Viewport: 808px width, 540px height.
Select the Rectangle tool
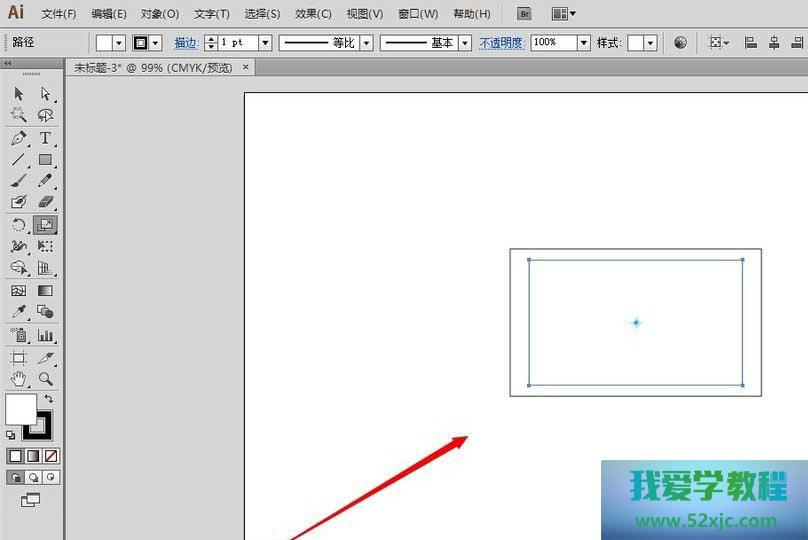click(x=45, y=160)
